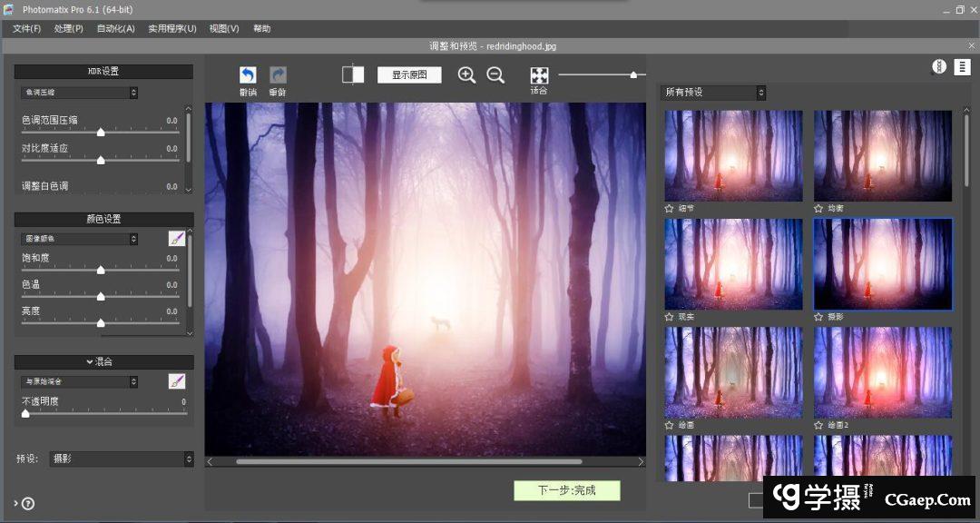Mark the 绘画2 preset as favorite
The height and width of the screenshot is (523, 980).
[x=818, y=425]
